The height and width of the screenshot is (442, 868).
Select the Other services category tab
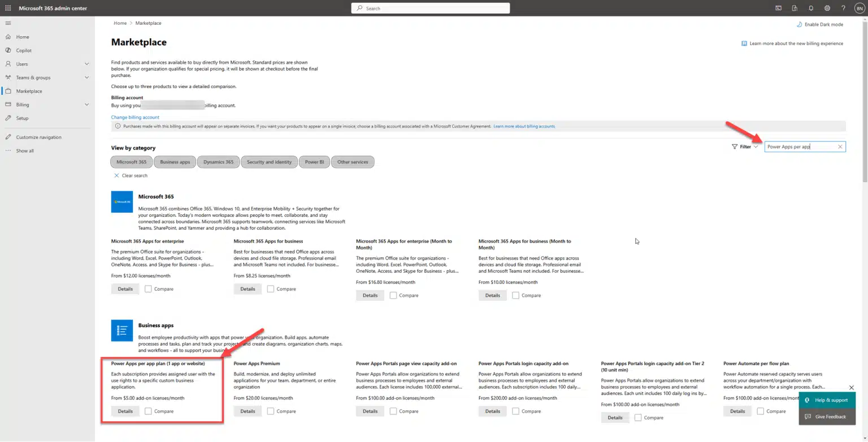[x=353, y=162]
